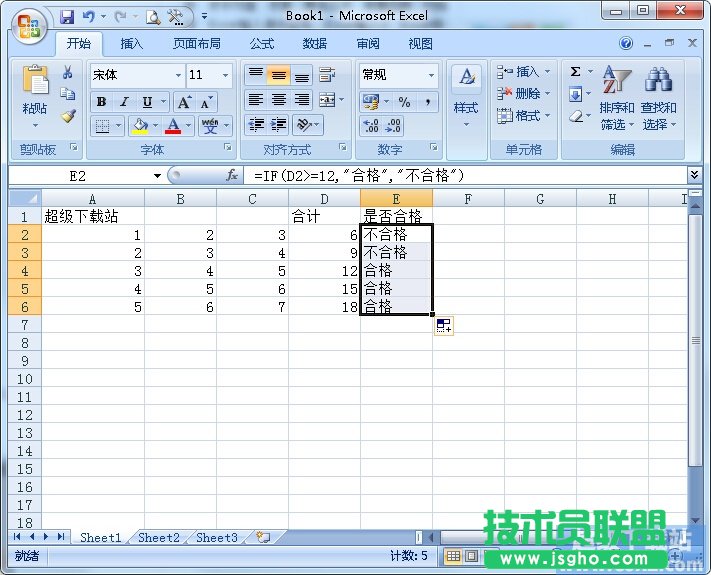Open the Auto Fill Options icon
The height and width of the screenshot is (575, 711).
(x=444, y=325)
